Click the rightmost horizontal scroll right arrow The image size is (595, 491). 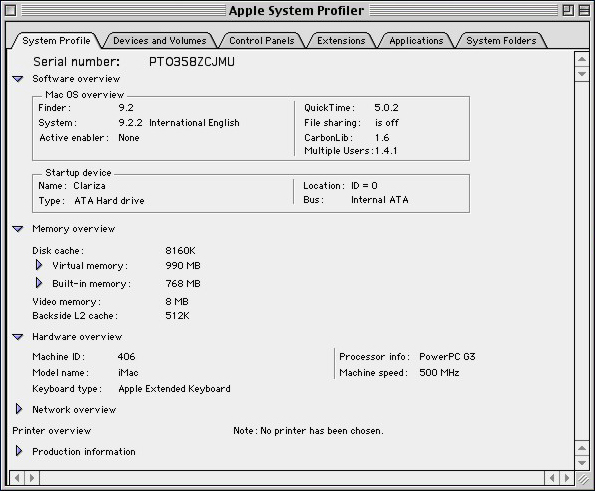pos(567,478)
